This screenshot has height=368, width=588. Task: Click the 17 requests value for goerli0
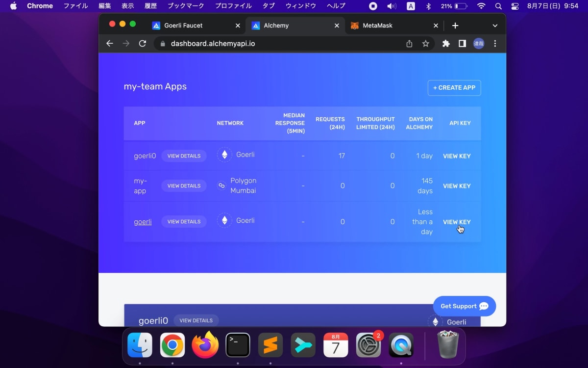342,156
